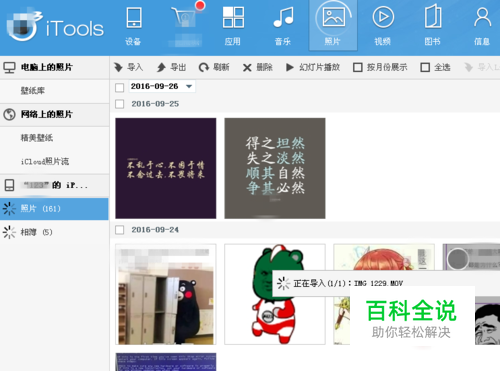Start 幻灯片播放 slideshow
Screen dimensions: 500x371
[x=313, y=67]
